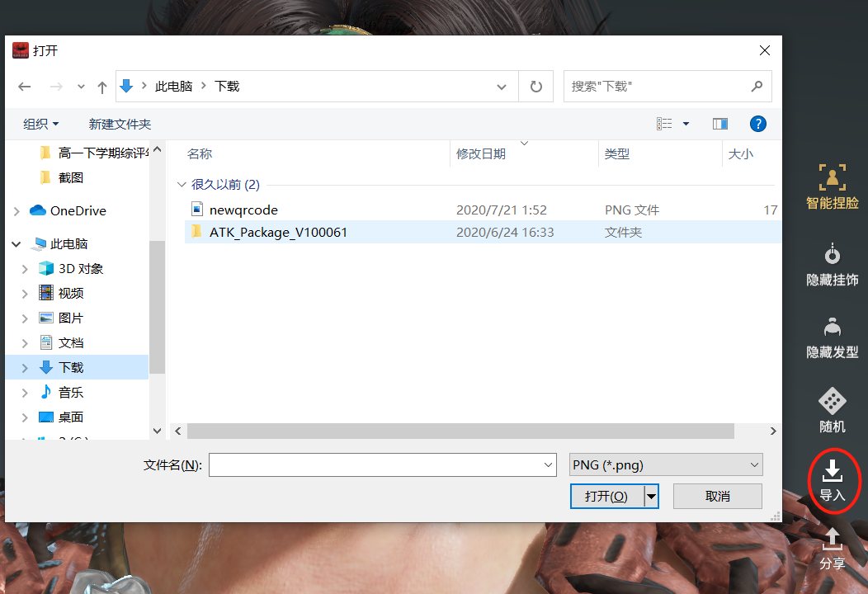Select the ATK_Package_V100061 folder

(x=482, y=232)
